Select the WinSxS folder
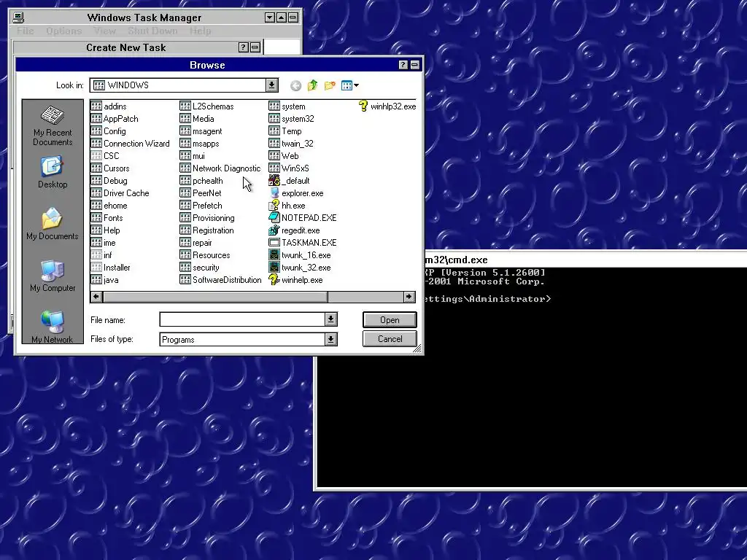This screenshot has height=560, width=747. [x=289, y=168]
